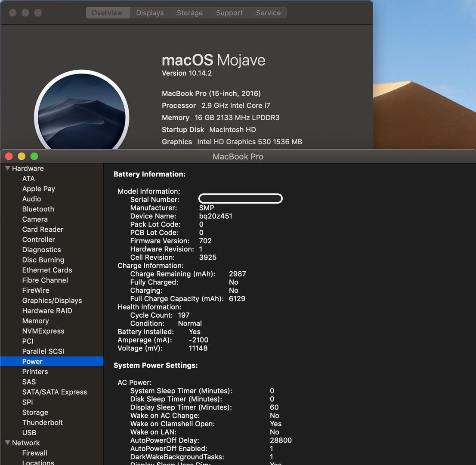This screenshot has width=476, height=465.
Task: Switch to the Overview tab
Action: point(108,13)
